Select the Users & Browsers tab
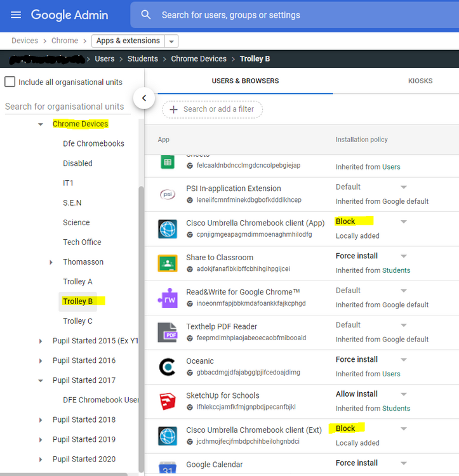Viewport: 459px width, 476px height. [x=245, y=81]
